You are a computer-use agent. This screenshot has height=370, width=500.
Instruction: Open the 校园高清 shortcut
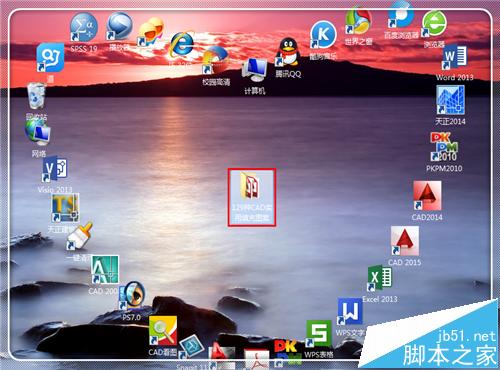(x=216, y=61)
